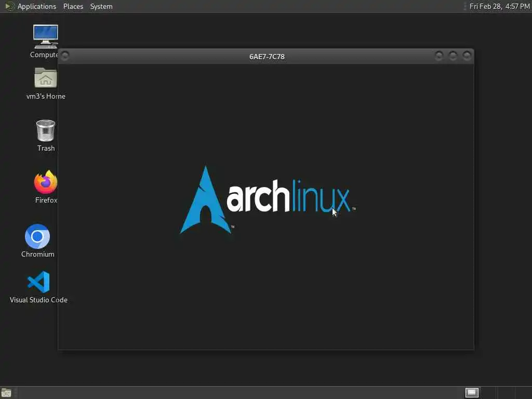Click the clock showing Fri Feb 28

(499, 6)
